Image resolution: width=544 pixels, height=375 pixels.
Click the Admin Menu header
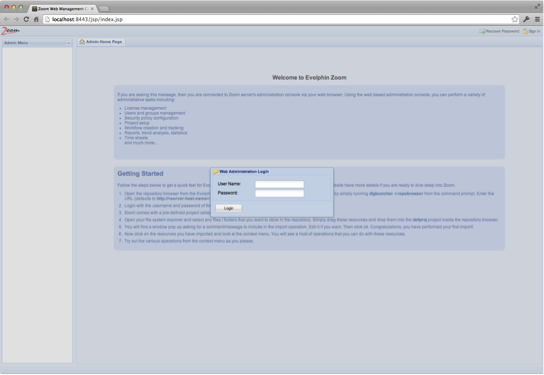pyautogui.click(x=37, y=43)
